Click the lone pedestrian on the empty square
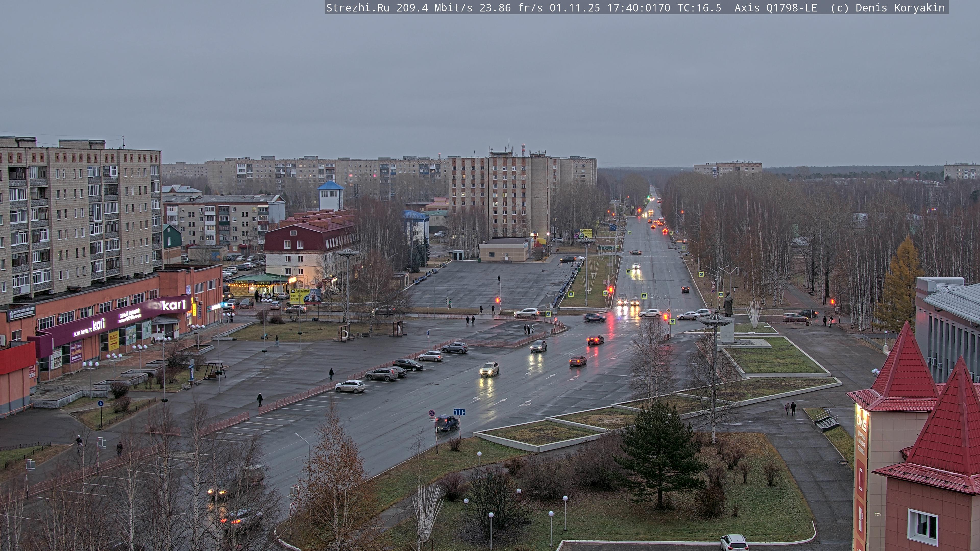 [x=499, y=279]
